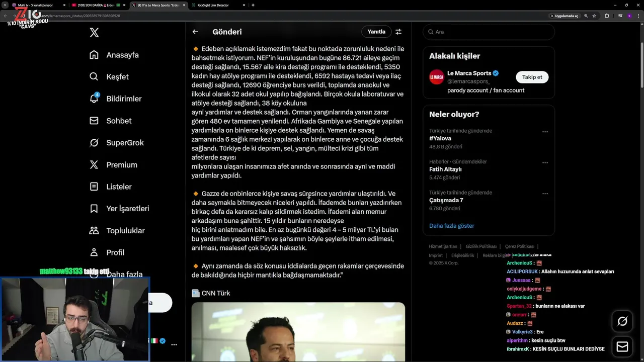The width and height of the screenshot is (644, 362).
Task: Open the Grok floating button
Action: (x=622, y=321)
